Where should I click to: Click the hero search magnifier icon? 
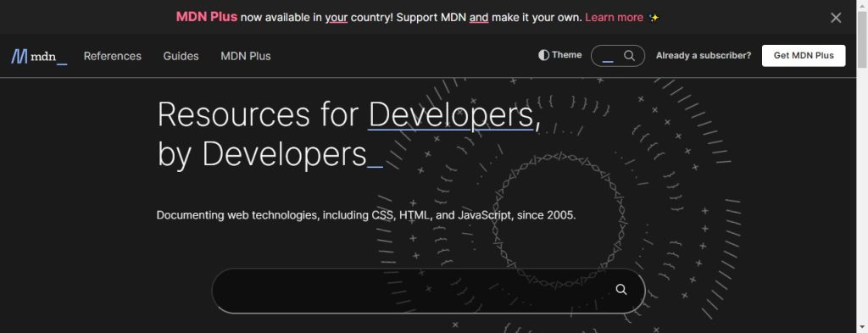point(621,289)
